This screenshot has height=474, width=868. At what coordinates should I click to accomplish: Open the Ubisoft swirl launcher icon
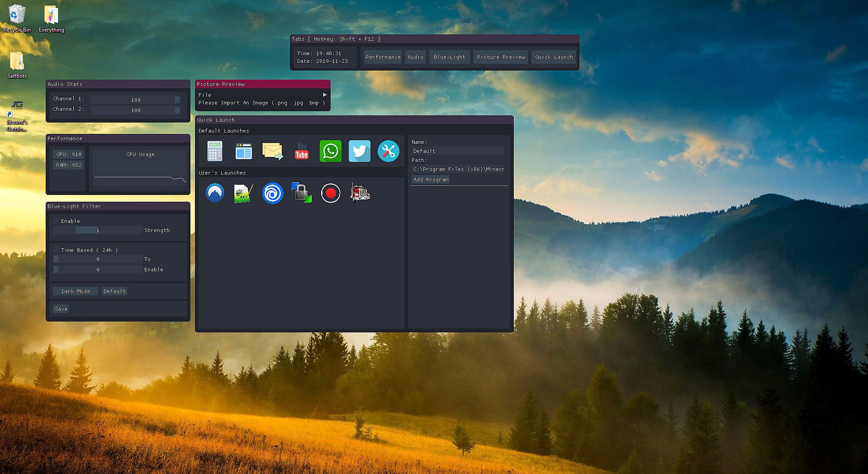(x=273, y=193)
